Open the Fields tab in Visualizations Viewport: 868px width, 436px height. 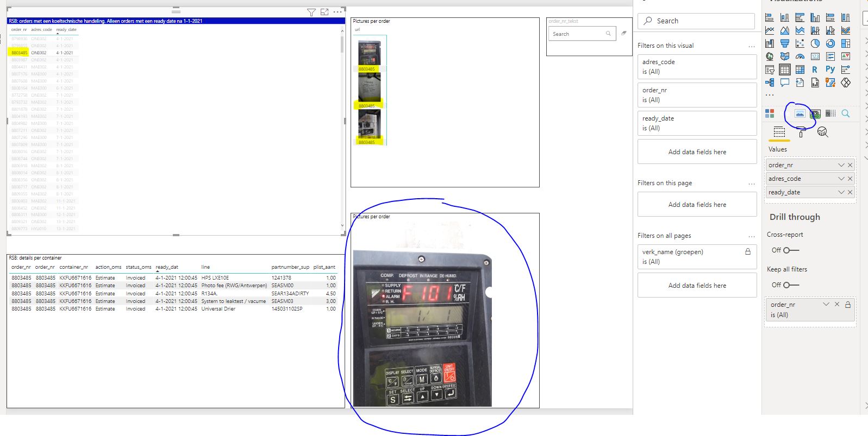pyautogui.click(x=779, y=132)
